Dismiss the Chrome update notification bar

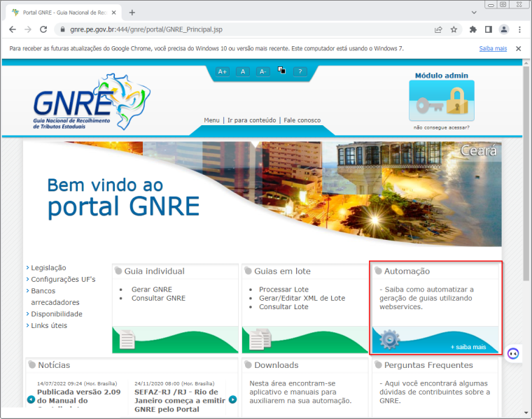518,48
